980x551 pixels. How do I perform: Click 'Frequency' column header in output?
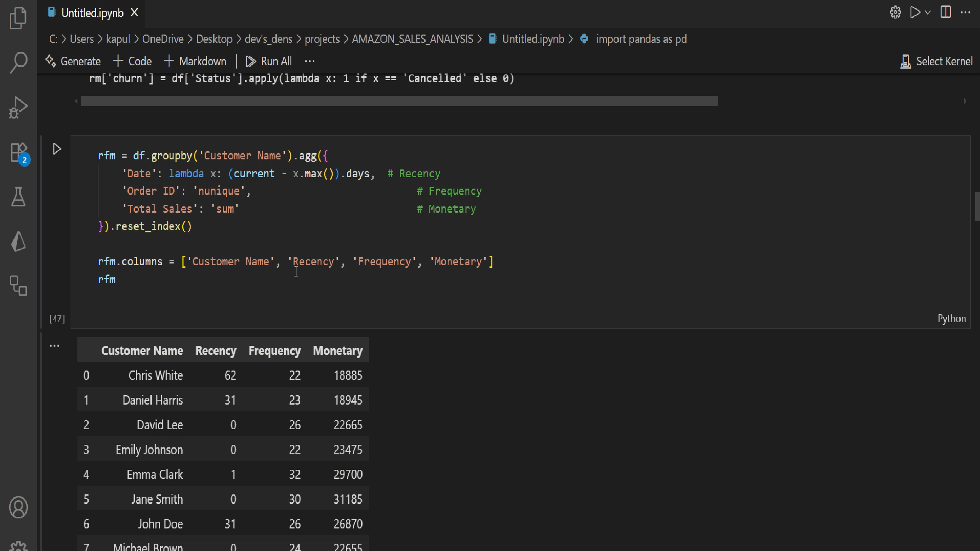pos(275,351)
